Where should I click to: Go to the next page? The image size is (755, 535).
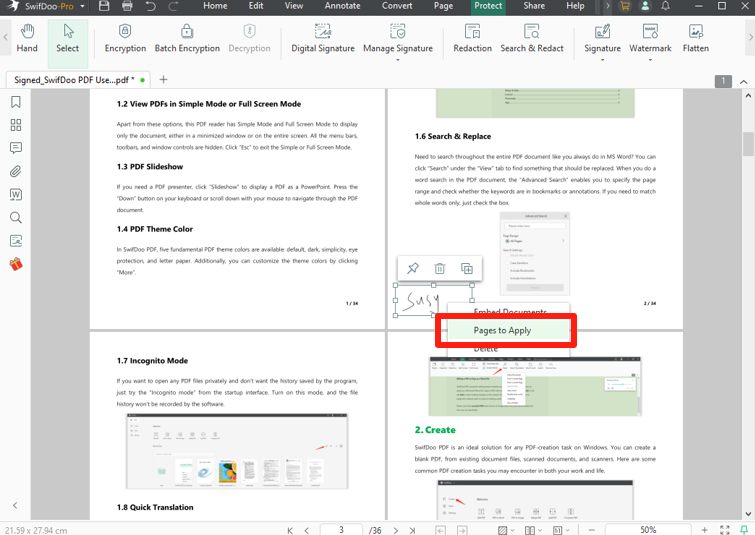395,530
